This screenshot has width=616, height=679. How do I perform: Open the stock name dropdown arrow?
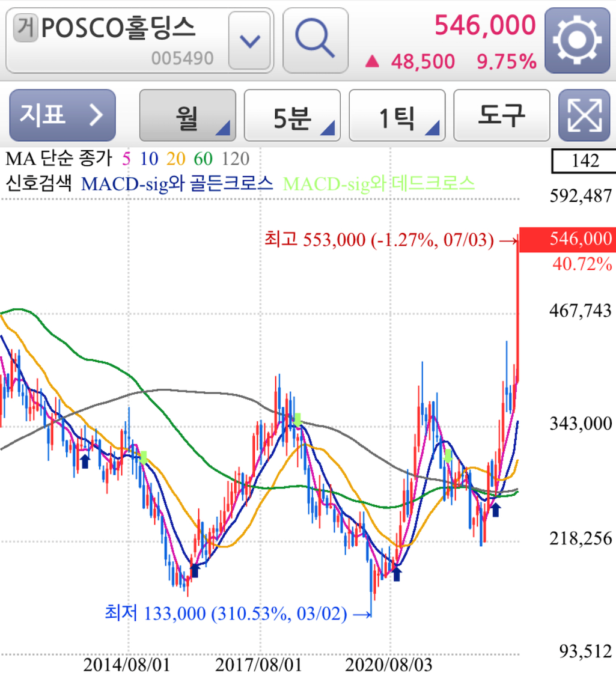pyautogui.click(x=250, y=40)
